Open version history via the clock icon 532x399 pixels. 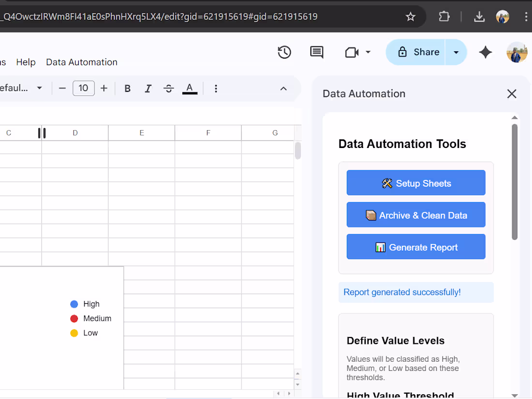[284, 52]
